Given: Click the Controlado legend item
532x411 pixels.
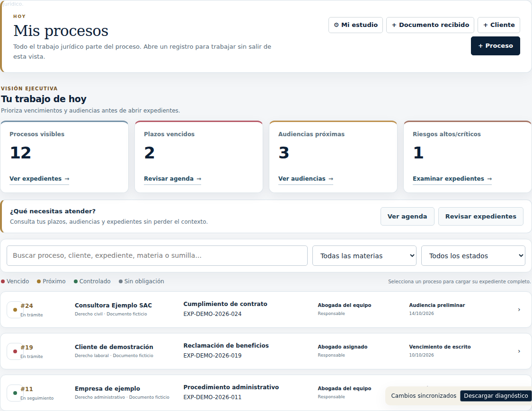Looking at the screenshot, I should coord(92,281).
